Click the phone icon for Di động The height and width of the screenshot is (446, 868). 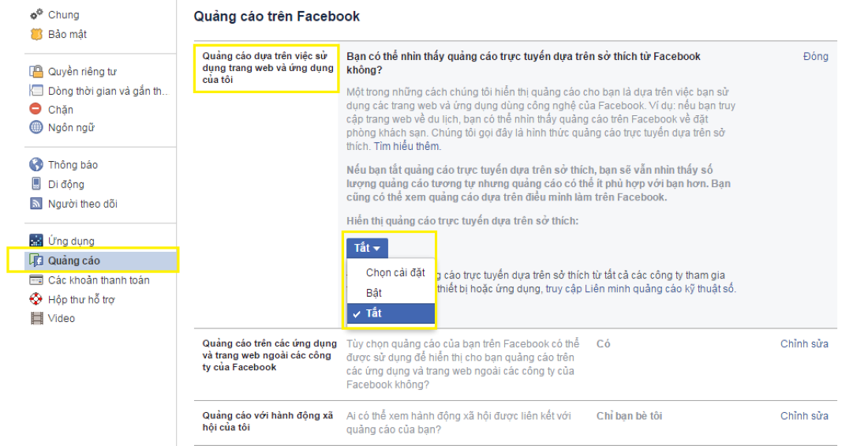[x=36, y=184]
